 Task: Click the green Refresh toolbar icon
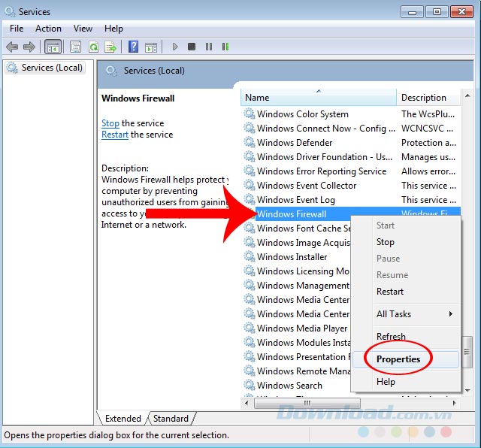pos(93,47)
